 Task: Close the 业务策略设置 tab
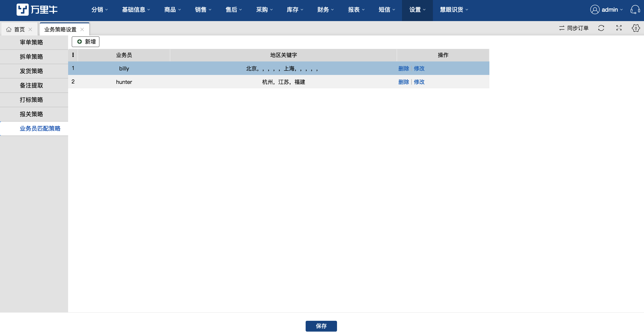(82, 30)
